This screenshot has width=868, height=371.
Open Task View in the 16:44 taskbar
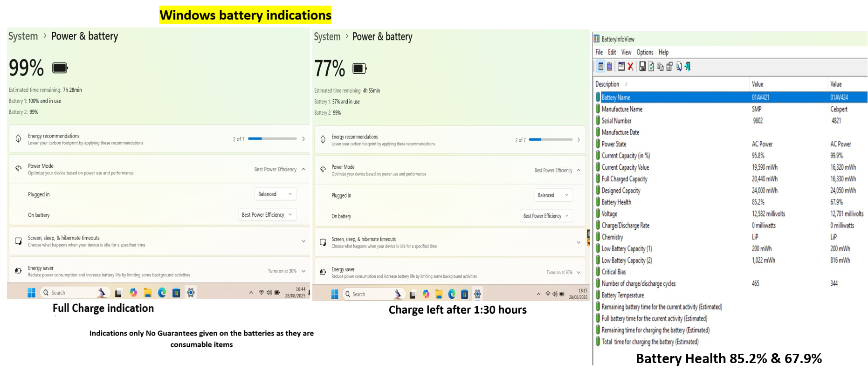118,293
